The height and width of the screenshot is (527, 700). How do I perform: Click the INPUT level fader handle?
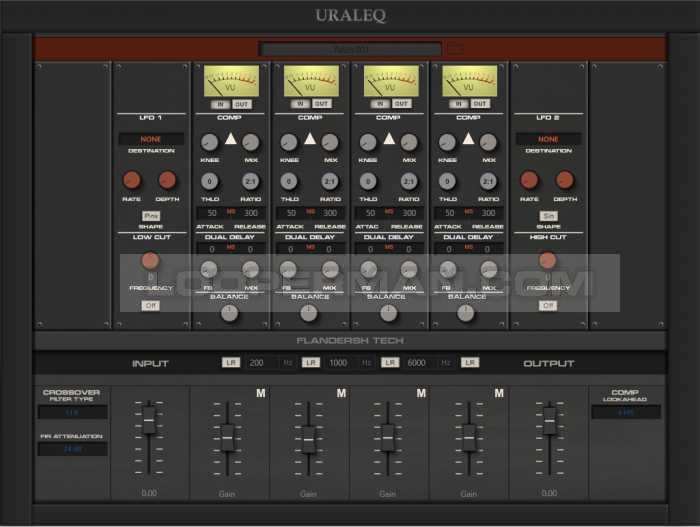149,420
